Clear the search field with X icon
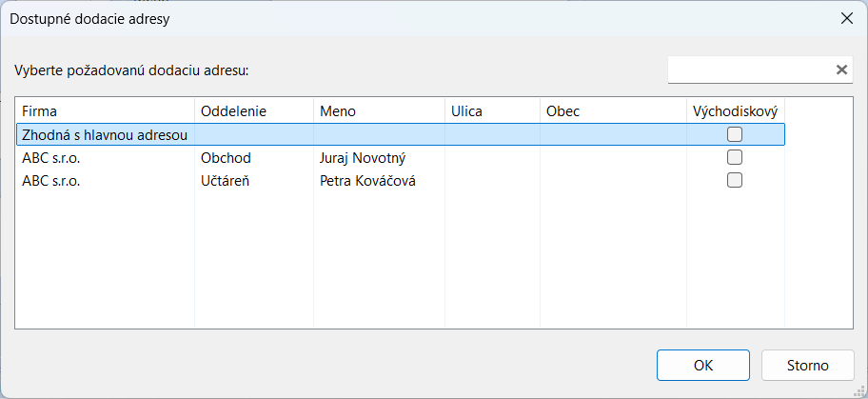Screen dimensions: 868x399 click(x=841, y=70)
